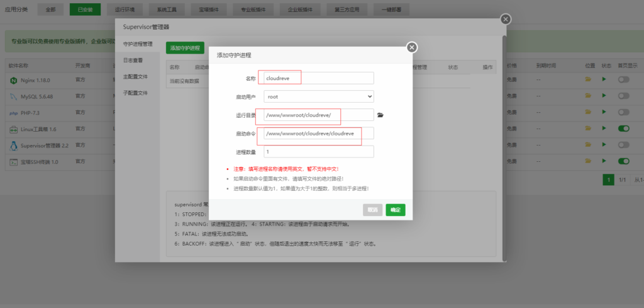
Task: Click the PHP-7.3 logo icon
Action: [13, 113]
